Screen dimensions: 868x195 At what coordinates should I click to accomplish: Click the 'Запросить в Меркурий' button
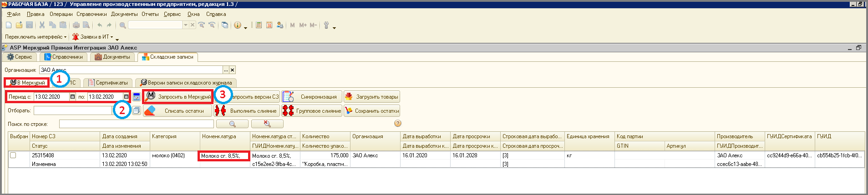178,97
